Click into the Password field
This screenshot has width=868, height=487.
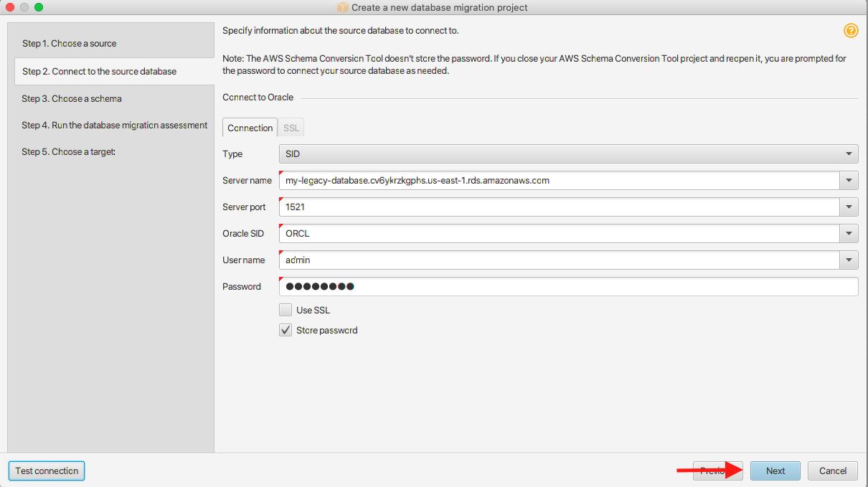pyautogui.click(x=568, y=286)
